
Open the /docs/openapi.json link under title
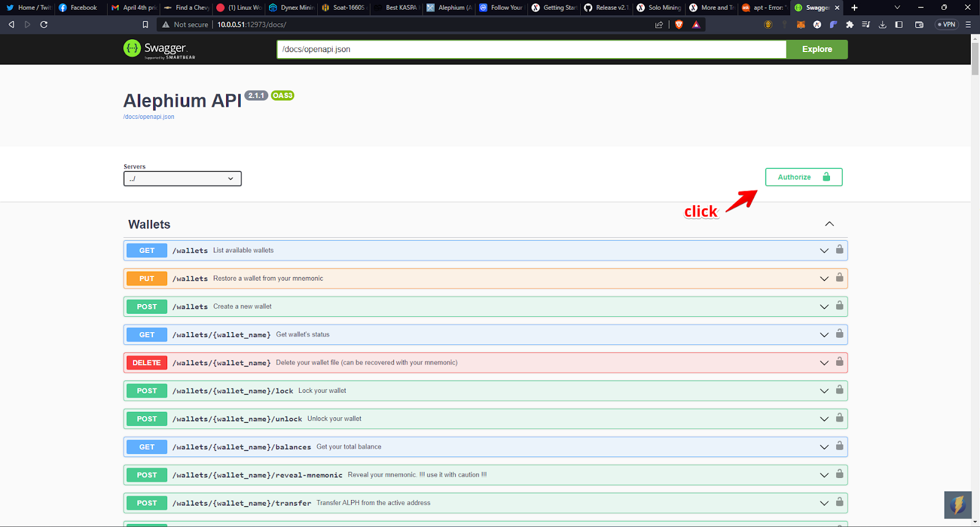pos(149,116)
